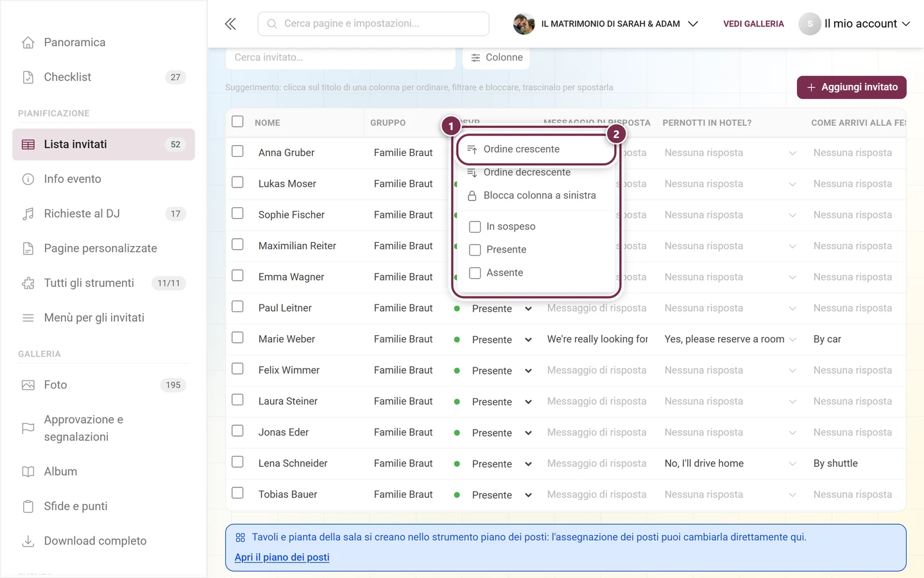Choose Ordine decrescente in column menu
The width and height of the screenshot is (924, 578).
(x=536, y=172)
